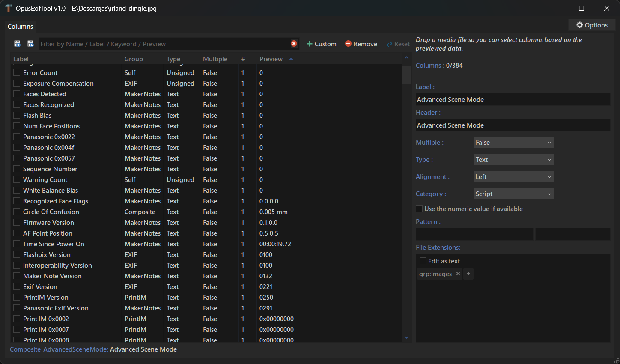This screenshot has height=364, width=620.
Task: Click the Custom button
Action: tap(321, 44)
